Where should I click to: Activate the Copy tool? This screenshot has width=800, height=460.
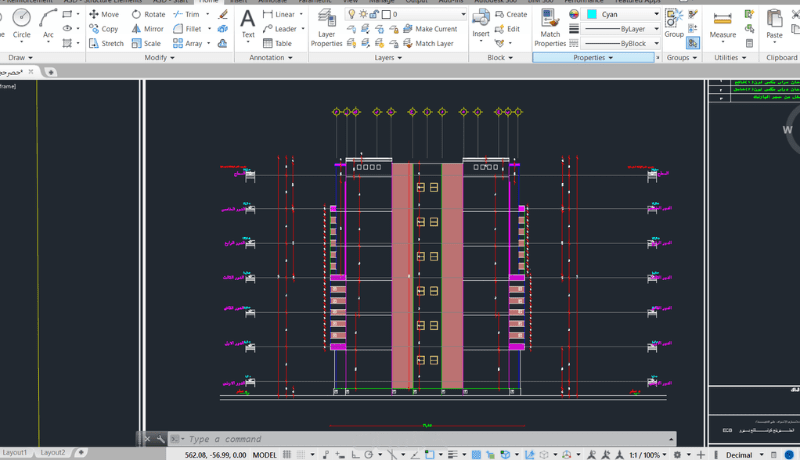(x=104, y=29)
